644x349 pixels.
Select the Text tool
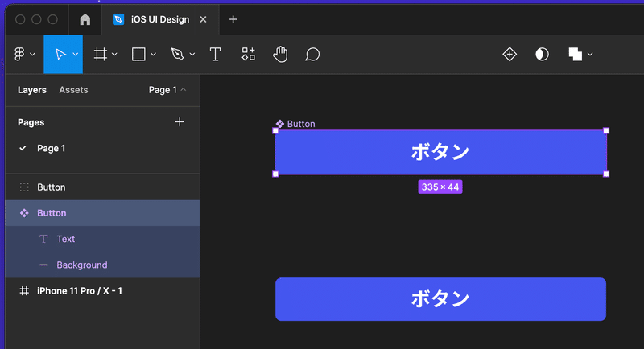click(x=216, y=54)
